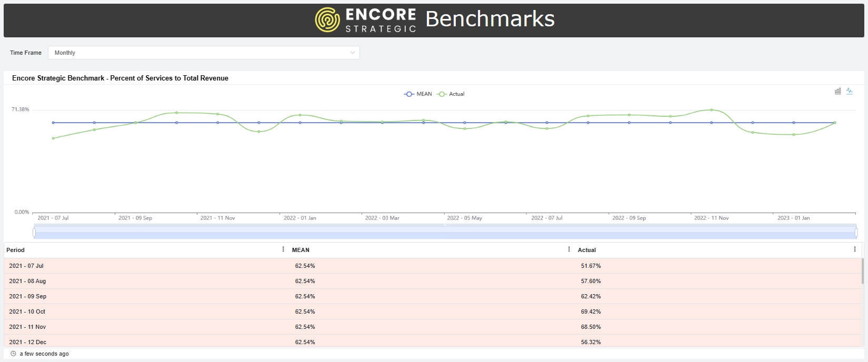This screenshot has width=868, height=362.
Task: Click right handle of chart zoom slider
Action: (856, 232)
